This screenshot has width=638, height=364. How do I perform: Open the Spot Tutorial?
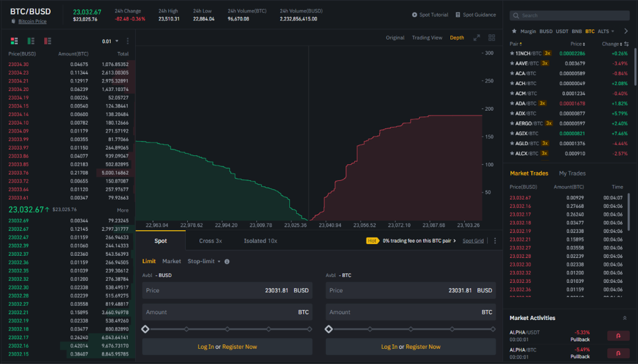430,14
